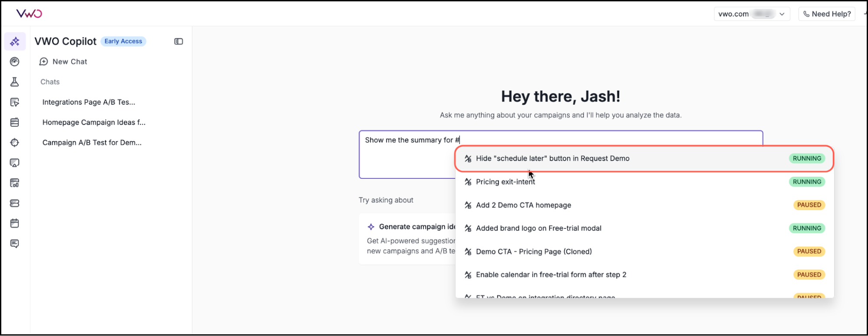Viewport: 868px width, 336px height.
Task: Open VWO Copilot sparkle icon in sidebar
Action: 15,42
